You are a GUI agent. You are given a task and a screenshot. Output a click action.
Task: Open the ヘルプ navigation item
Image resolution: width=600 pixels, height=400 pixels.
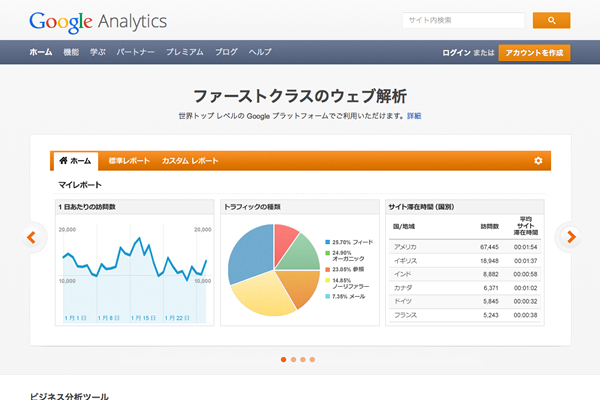260,52
